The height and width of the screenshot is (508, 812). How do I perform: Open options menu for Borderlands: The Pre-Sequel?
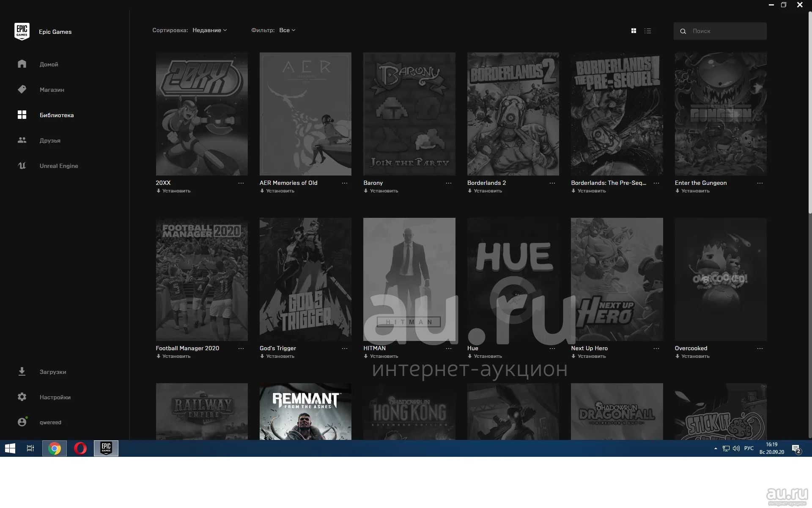(x=656, y=183)
